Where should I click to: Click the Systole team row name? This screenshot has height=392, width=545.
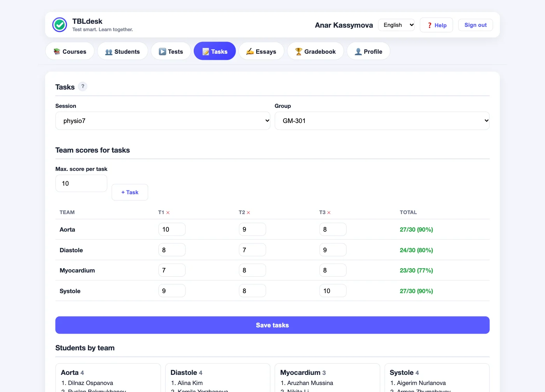pyautogui.click(x=70, y=291)
